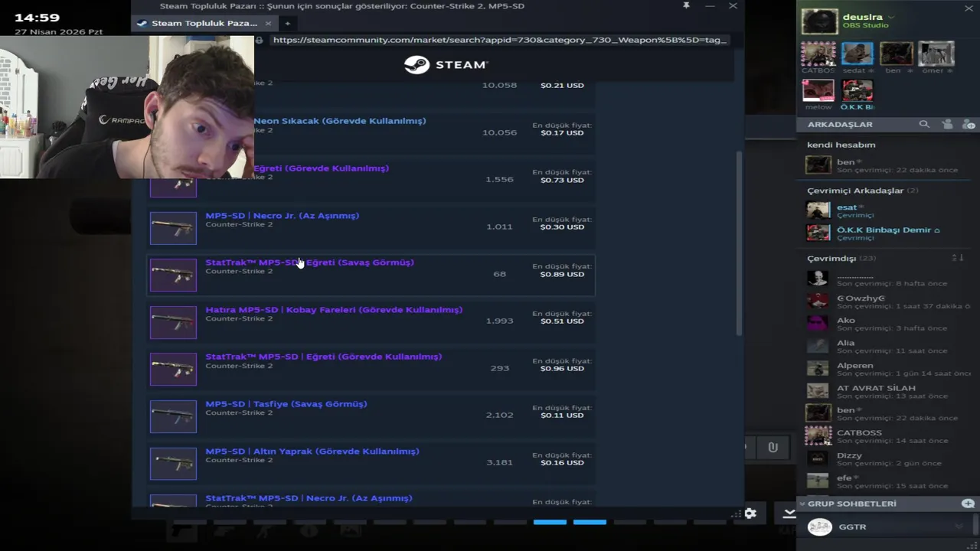980x551 pixels.
Task: Click the market page vertical scrollbar
Action: (739, 243)
